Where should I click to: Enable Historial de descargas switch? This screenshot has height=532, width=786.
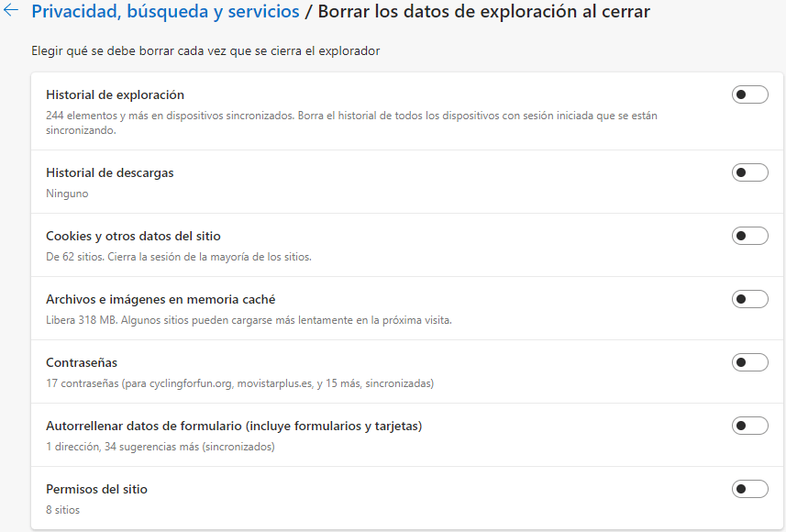749,172
